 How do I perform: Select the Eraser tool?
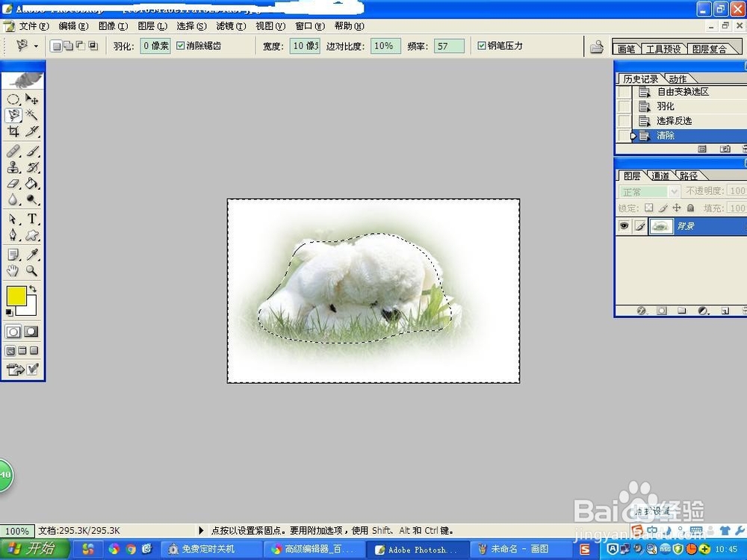click(13, 184)
